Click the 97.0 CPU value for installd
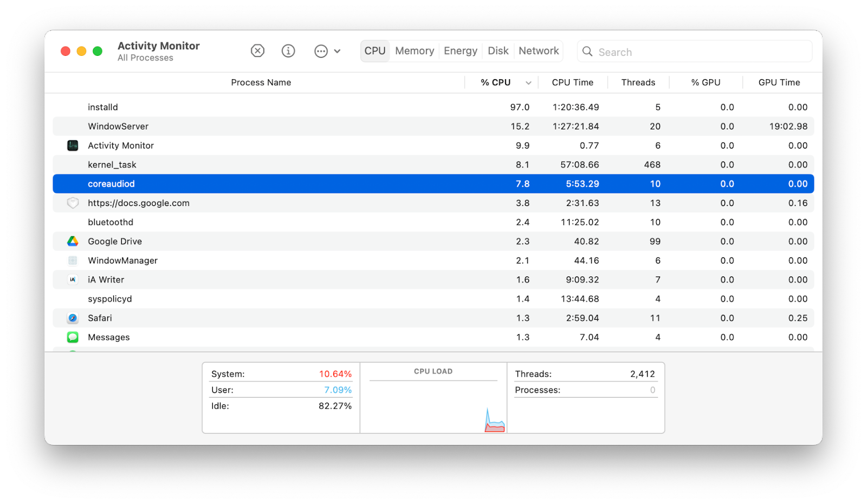Viewport: 867px width, 504px height. [x=520, y=107]
